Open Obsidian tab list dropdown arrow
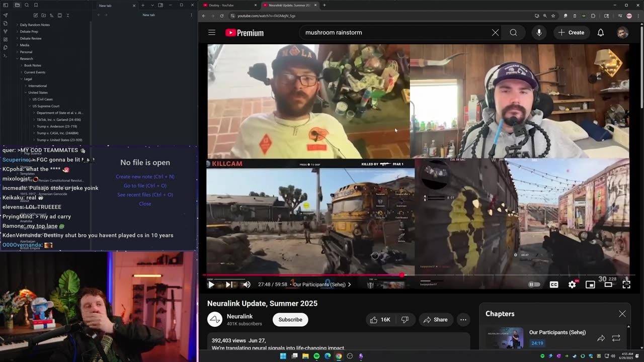Image resolution: width=644 pixels, height=362 pixels. pyautogui.click(x=152, y=5)
